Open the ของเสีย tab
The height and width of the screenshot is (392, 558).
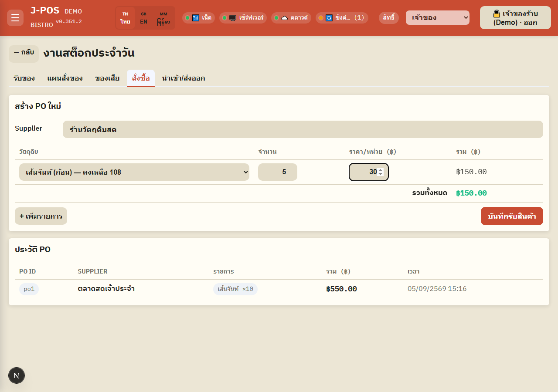[x=107, y=78]
